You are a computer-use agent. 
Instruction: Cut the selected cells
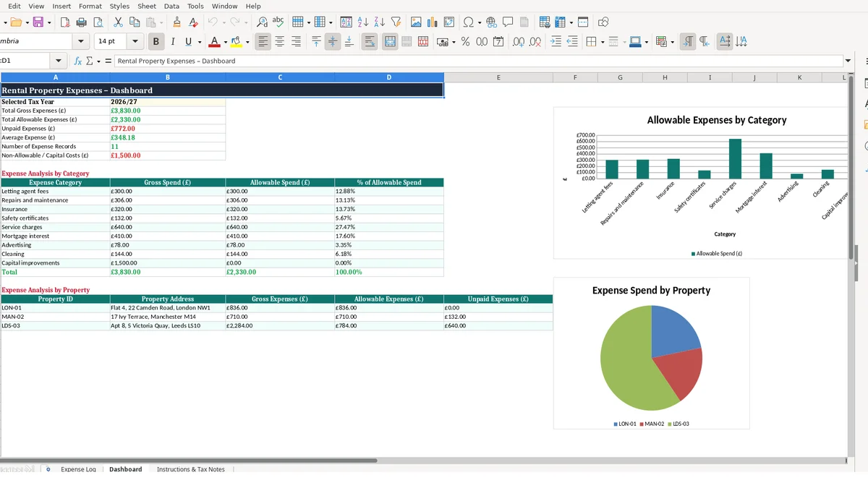point(118,22)
